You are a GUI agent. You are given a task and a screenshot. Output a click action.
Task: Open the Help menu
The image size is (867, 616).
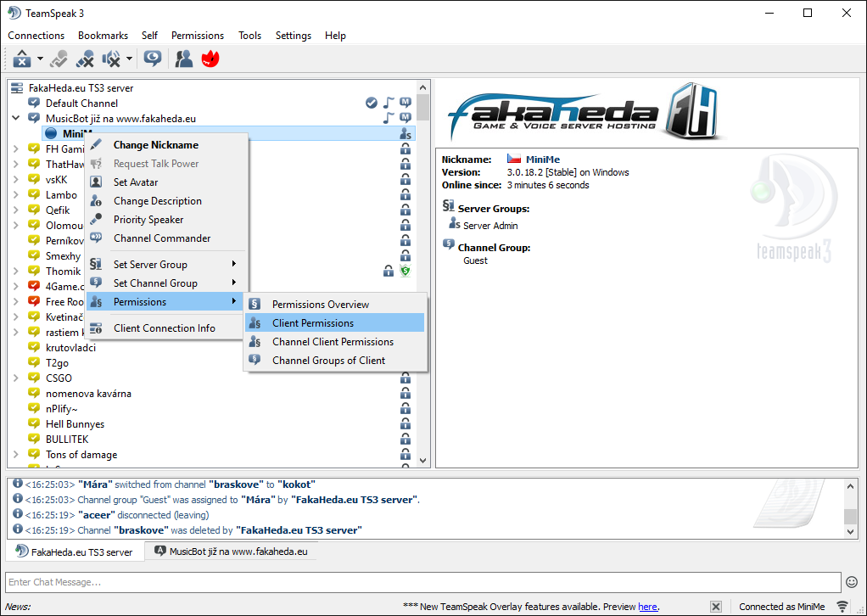point(335,36)
